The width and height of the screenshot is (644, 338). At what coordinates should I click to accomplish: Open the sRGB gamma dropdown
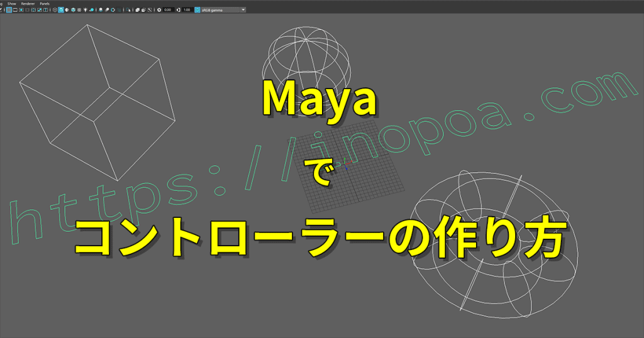click(x=243, y=10)
